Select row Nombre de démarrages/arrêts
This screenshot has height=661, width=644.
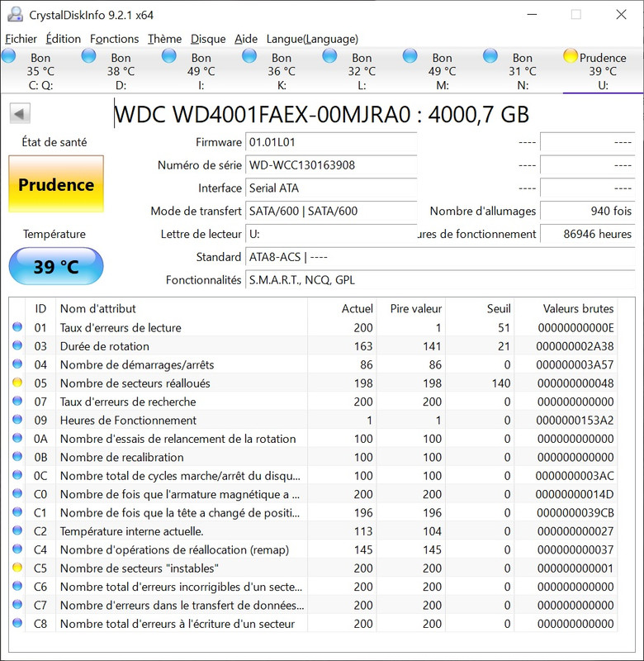(x=313, y=364)
